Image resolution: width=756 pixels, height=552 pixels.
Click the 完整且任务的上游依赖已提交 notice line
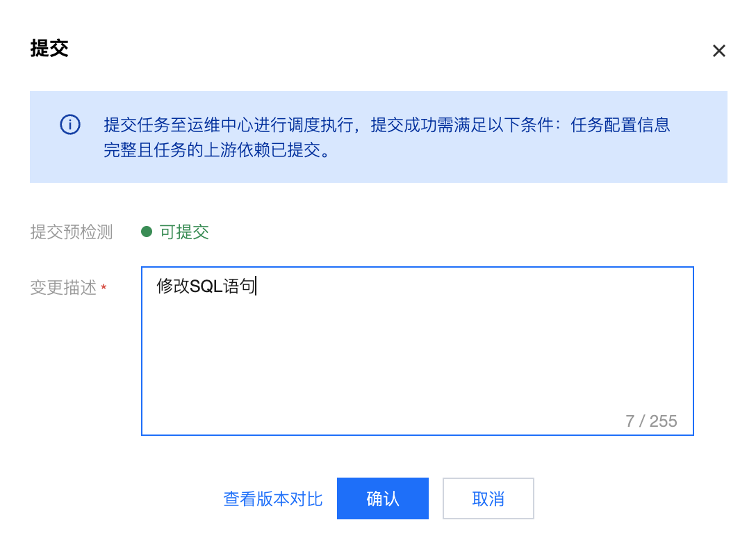pos(216,150)
